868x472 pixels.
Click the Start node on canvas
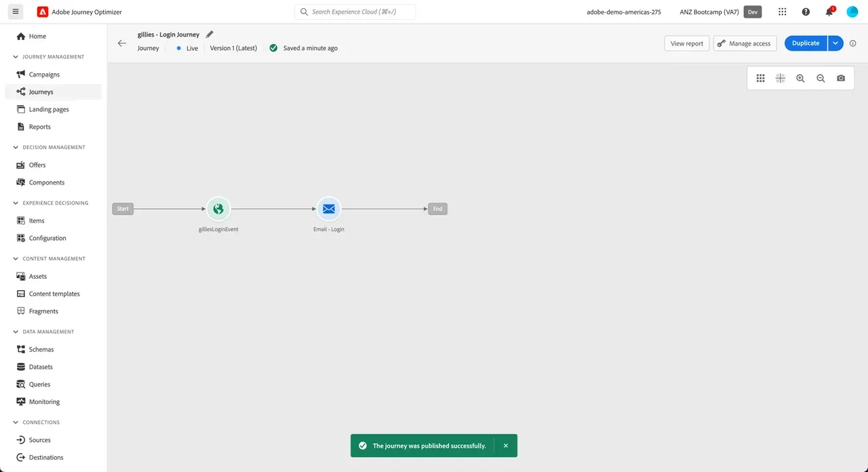(x=123, y=209)
